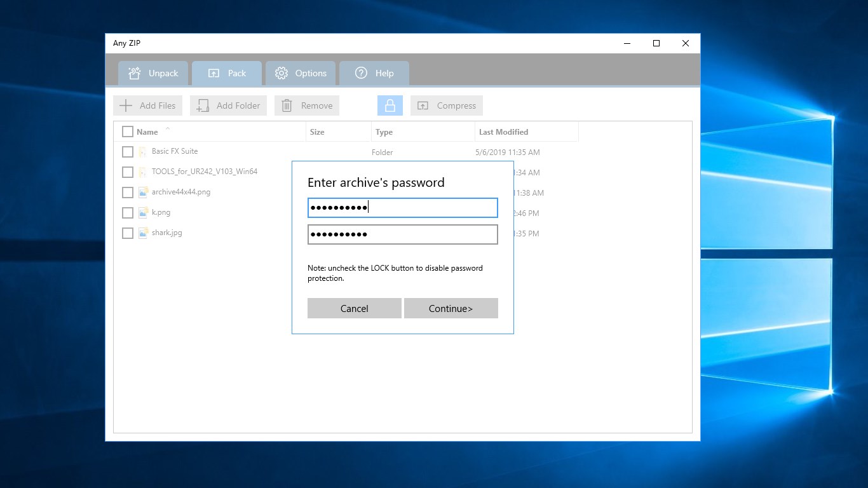Click the k.png file name

pyautogui.click(x=161, y=212)
